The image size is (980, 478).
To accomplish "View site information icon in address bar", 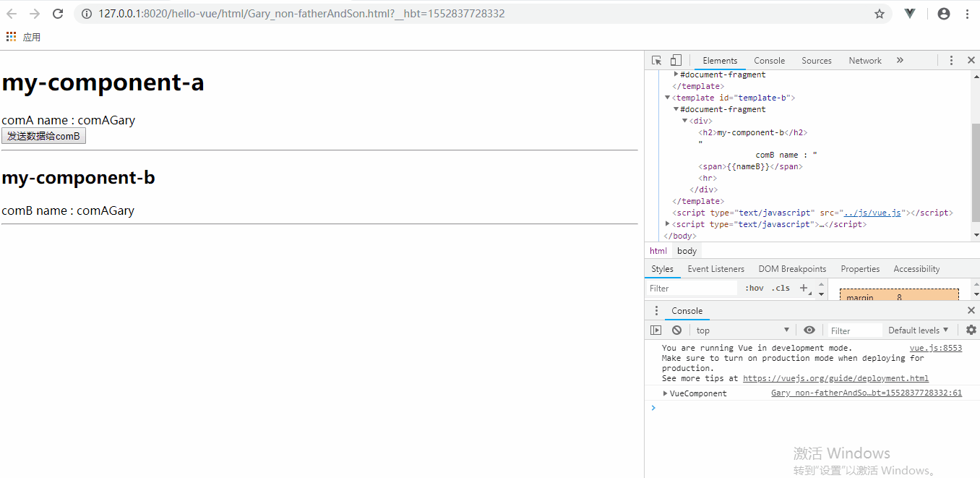I will pyautogui.click(x=87, y=14).
